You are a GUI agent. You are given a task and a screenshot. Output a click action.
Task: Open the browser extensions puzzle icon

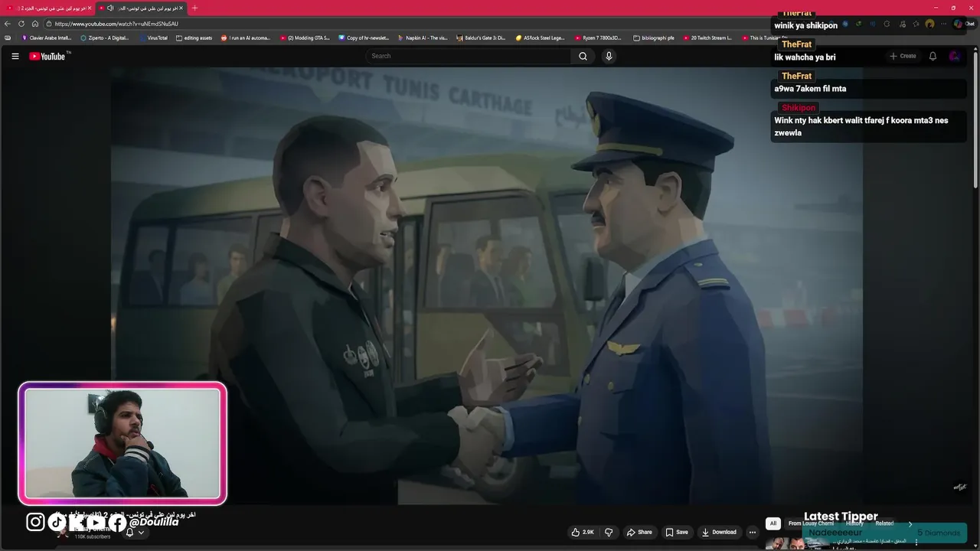(x=887, y=24)
